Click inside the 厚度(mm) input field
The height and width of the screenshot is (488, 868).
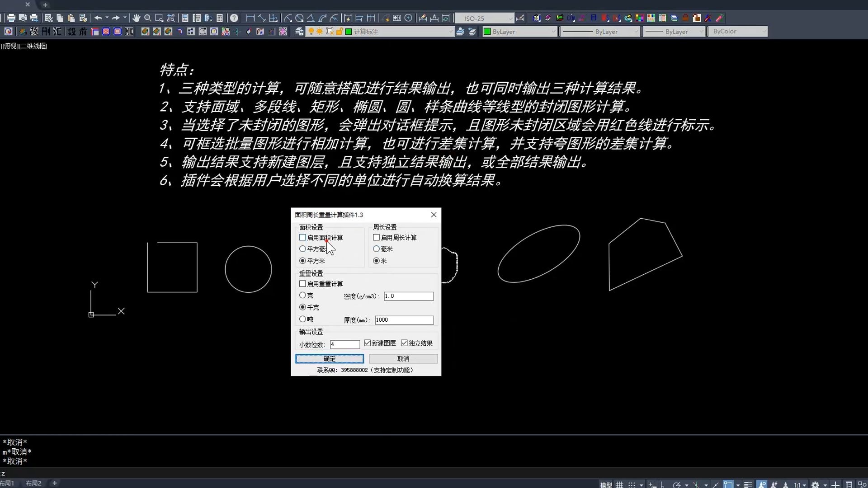(x=404, y=320)
